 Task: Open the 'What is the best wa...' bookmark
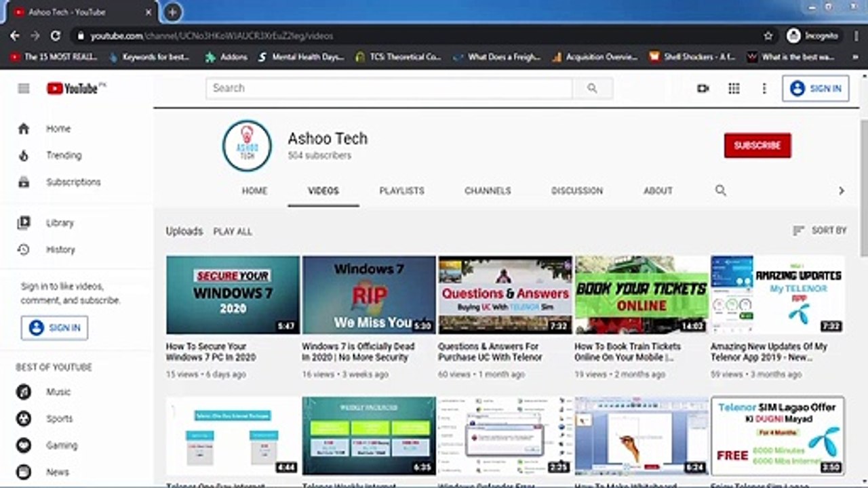coord(791,57)
